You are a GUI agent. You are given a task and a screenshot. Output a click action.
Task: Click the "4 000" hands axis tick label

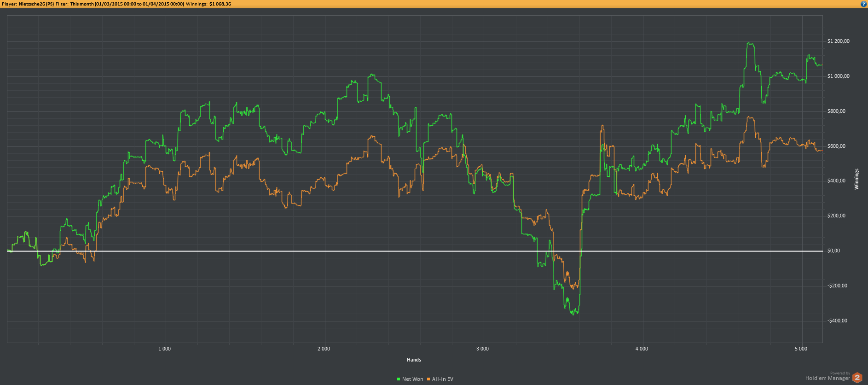click(642, 349)
